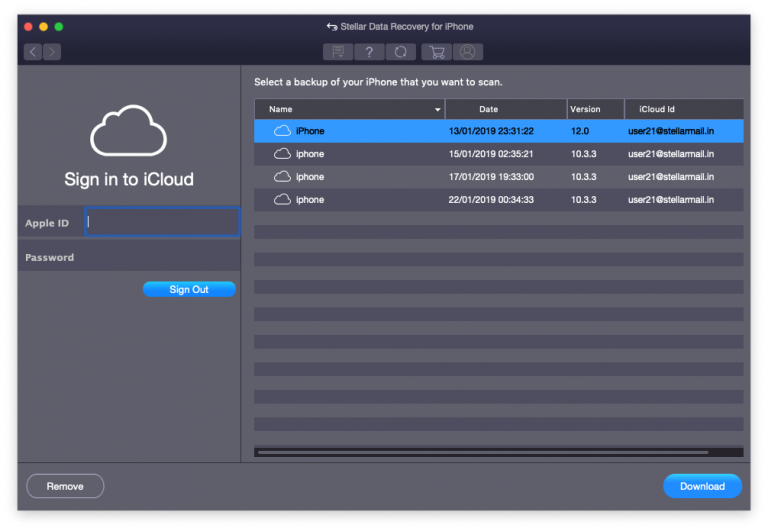The width and height of the screenshot is (768, 531).
Task: Click version 12.0 cell
Action: (x=580, y=131)
